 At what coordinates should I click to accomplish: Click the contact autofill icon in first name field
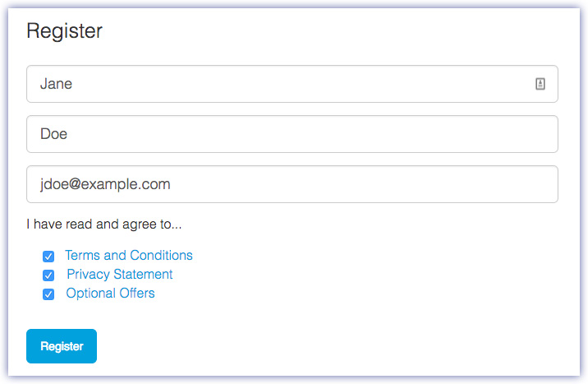[540, 84]
